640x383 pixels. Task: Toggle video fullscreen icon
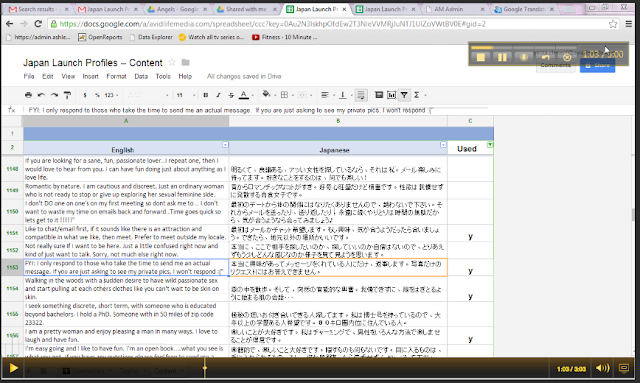(x=624, y=368)
